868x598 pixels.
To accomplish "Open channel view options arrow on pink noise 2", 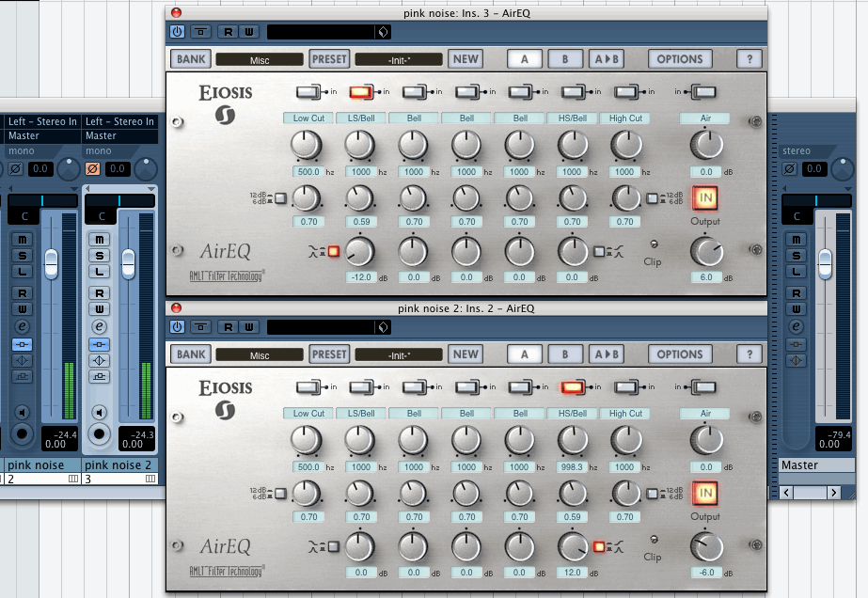I will pos(150,189).
